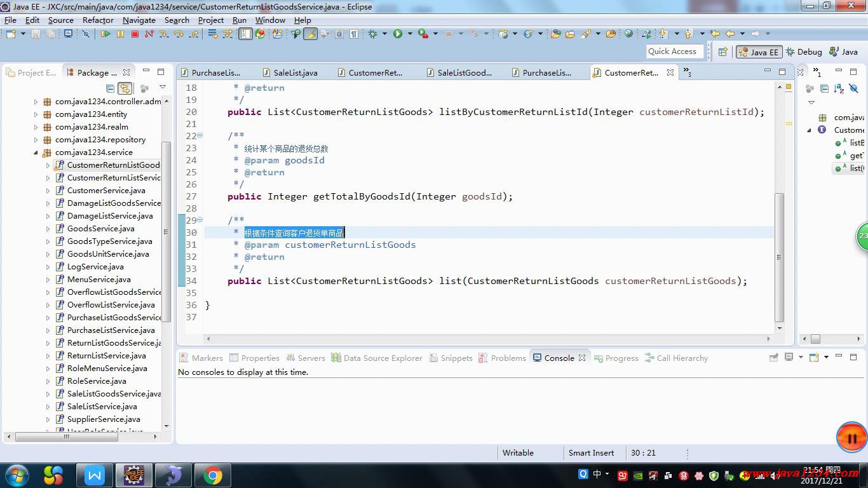
Task: Open the Source menu
Action: pos(60,20)
